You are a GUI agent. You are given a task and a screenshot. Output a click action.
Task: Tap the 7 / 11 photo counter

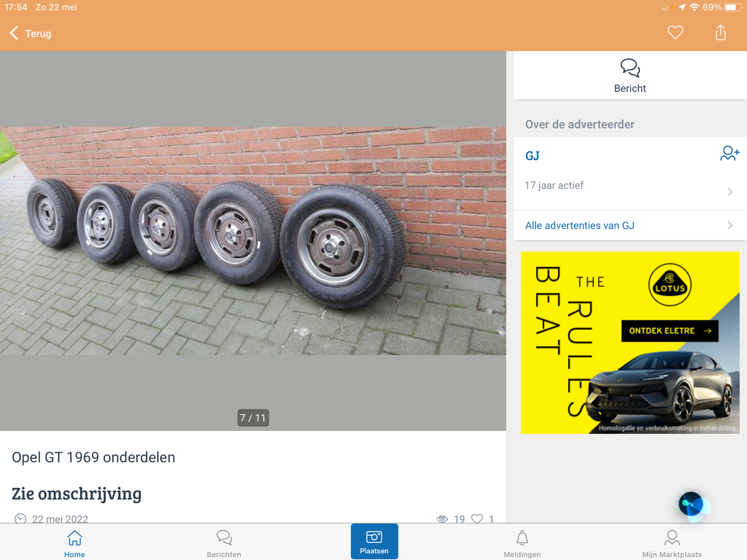click(253, 417)
